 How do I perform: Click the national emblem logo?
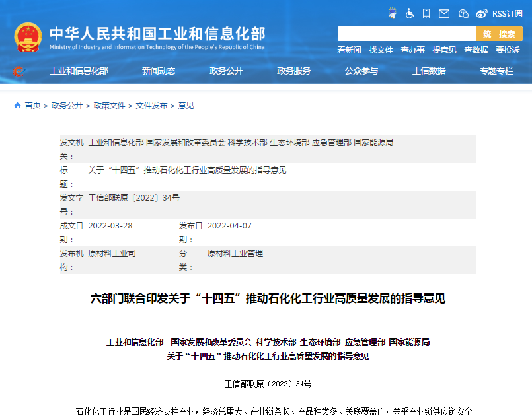coord(27,36)
